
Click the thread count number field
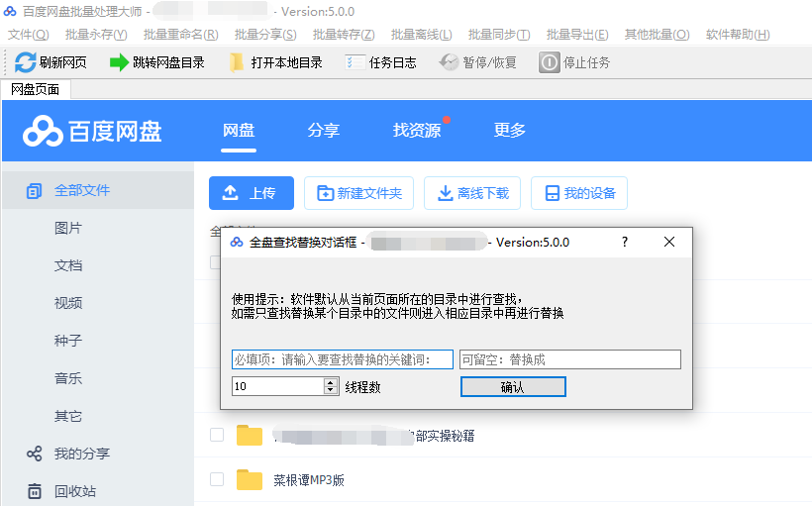coord(278,386)
